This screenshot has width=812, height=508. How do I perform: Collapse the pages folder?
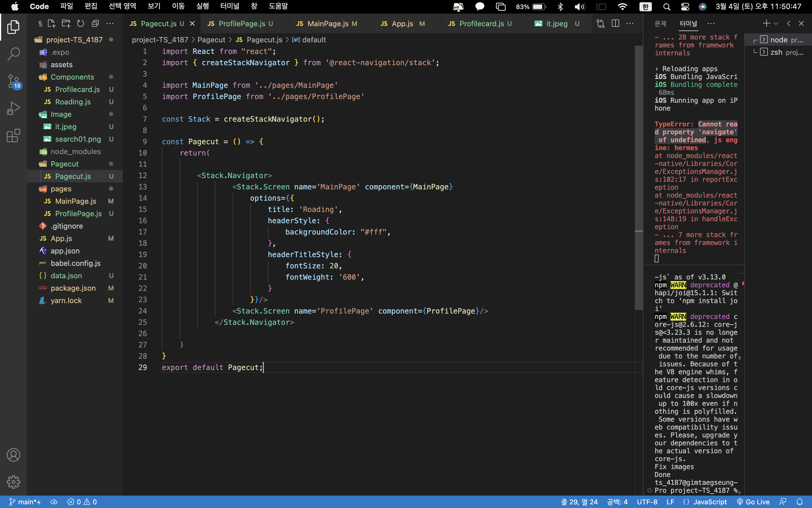point(75,189)
